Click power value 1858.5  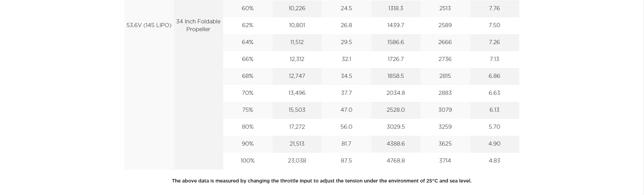click(396, 76)
